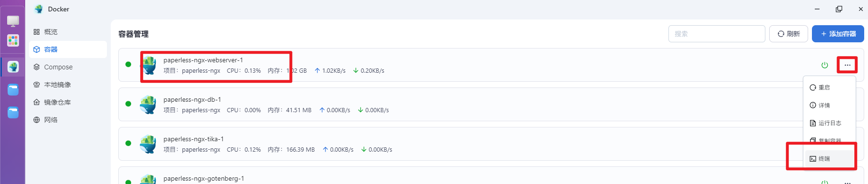Click the 添加容器 add container button
The height and width of the screenshot is (184, 868).
[838, 34]
